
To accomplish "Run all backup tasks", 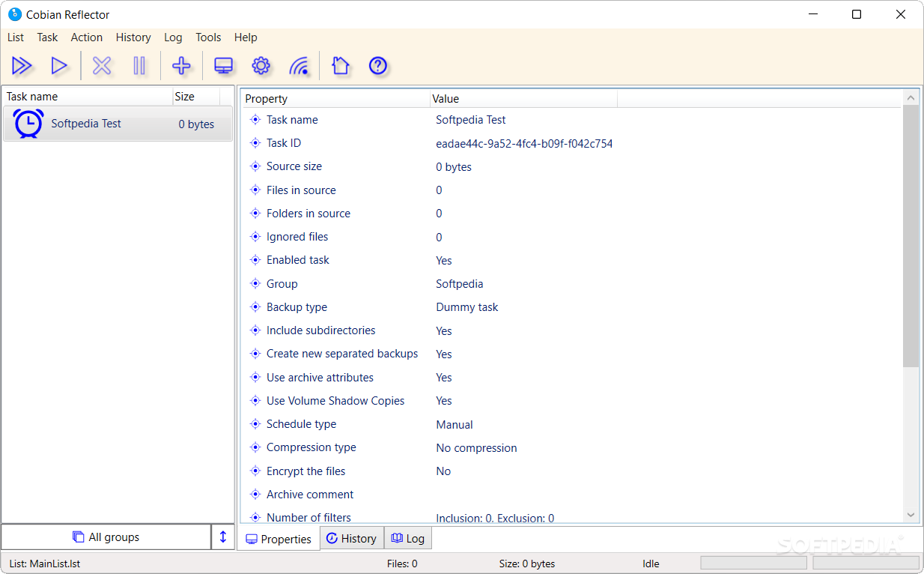I will [x=22, y=65].
